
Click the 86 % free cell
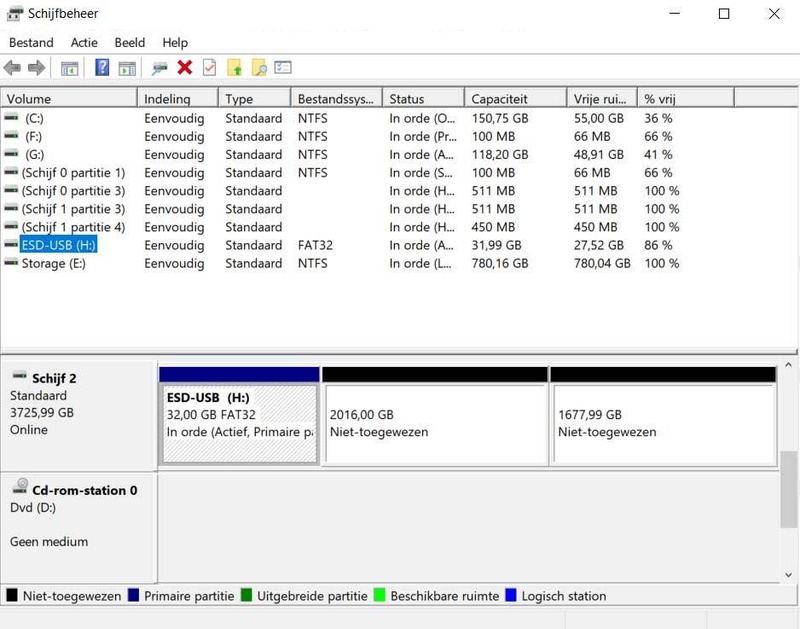[658, 245]
